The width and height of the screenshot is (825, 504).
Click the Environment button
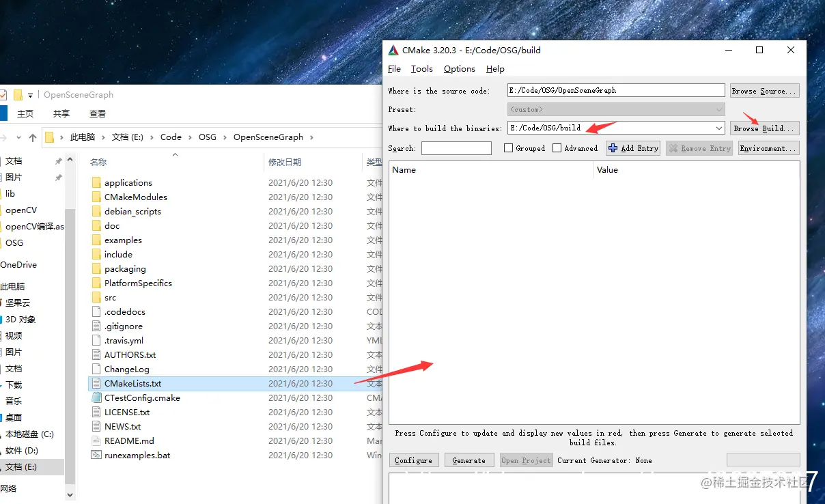pos(769,148)
